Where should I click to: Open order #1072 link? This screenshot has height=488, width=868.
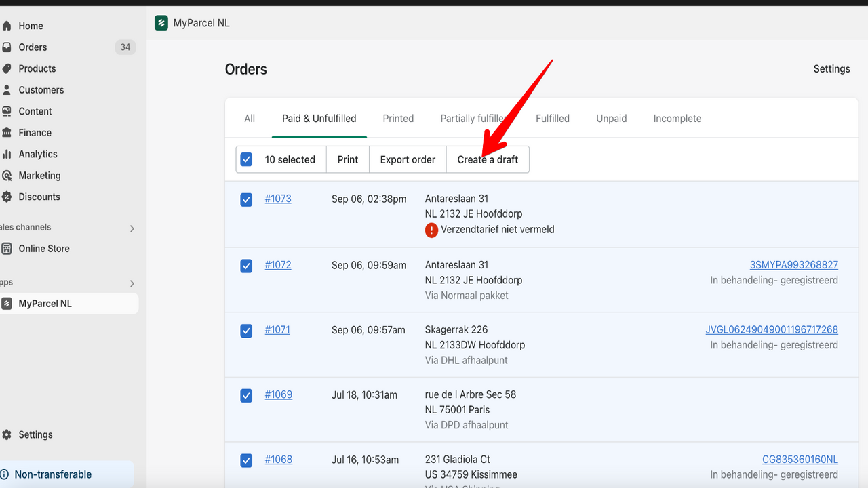coord(278,265)
